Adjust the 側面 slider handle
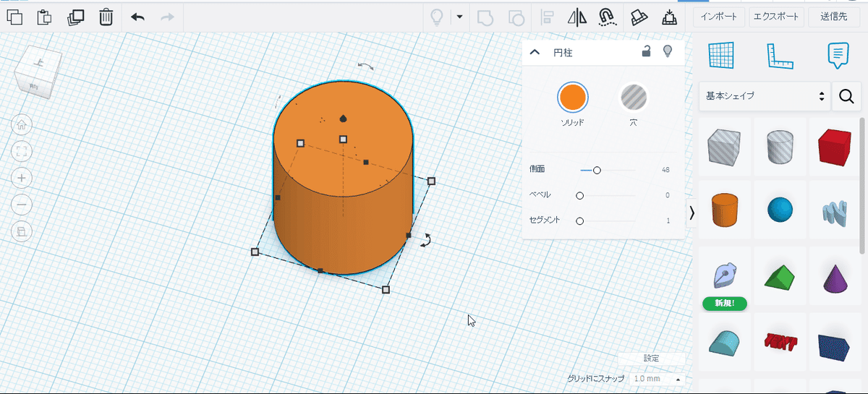 (x=597, y=170)
